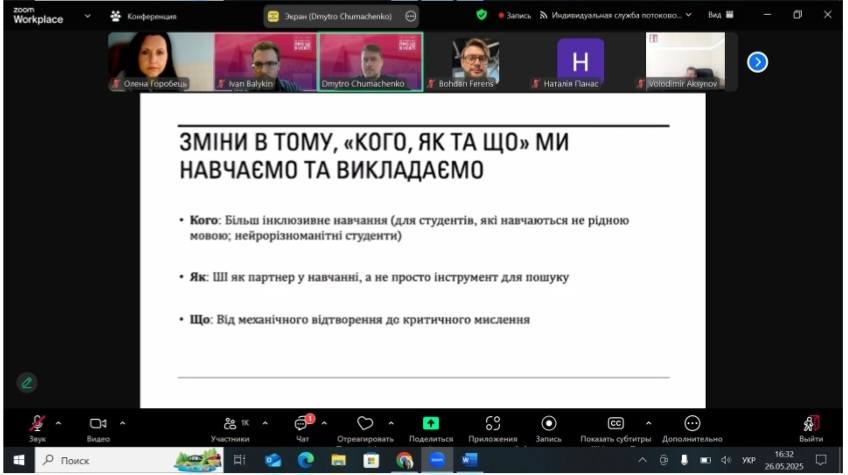
Task: Open the Дополнительно more options menu
Action: 692,424
